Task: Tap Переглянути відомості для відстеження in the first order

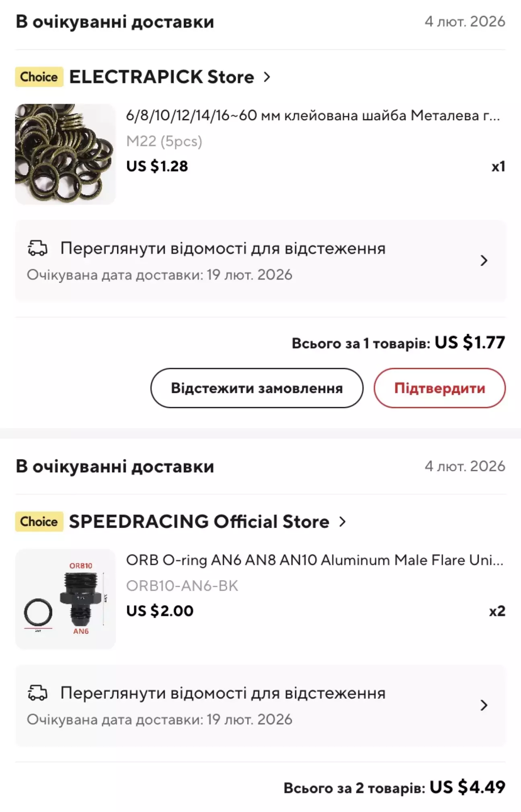Action: click(223, 249)
